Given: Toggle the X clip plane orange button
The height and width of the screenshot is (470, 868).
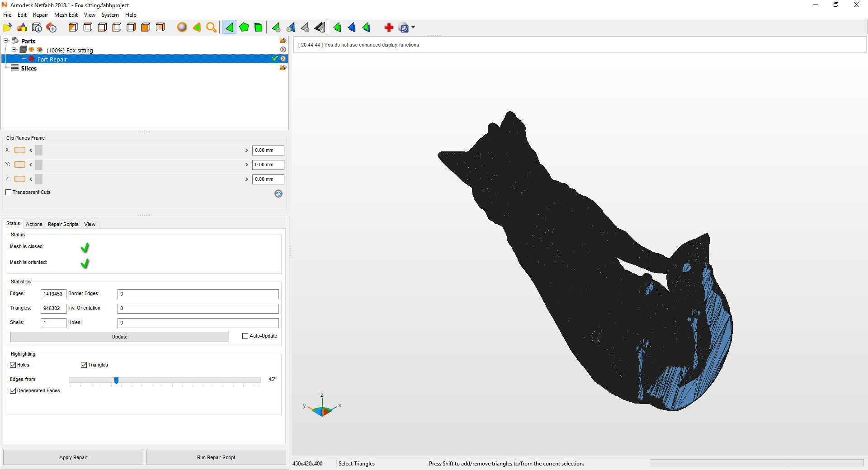Looking at the screenshot, I should point(20,150).
